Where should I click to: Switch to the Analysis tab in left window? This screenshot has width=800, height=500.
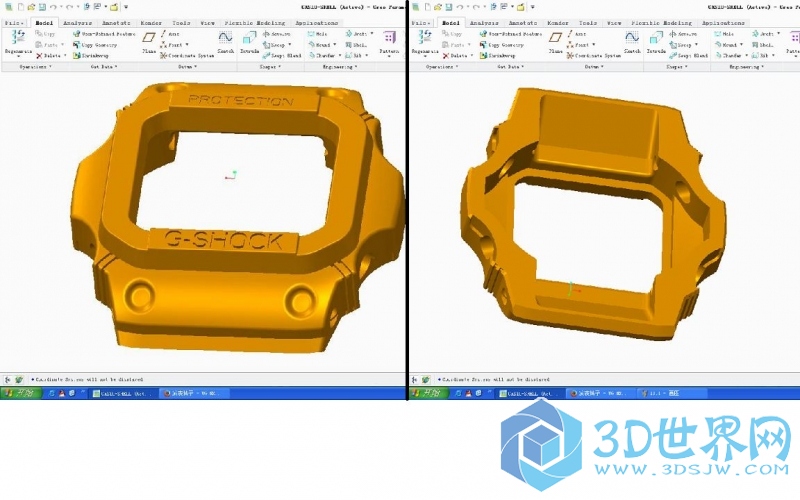pos(78,23)
